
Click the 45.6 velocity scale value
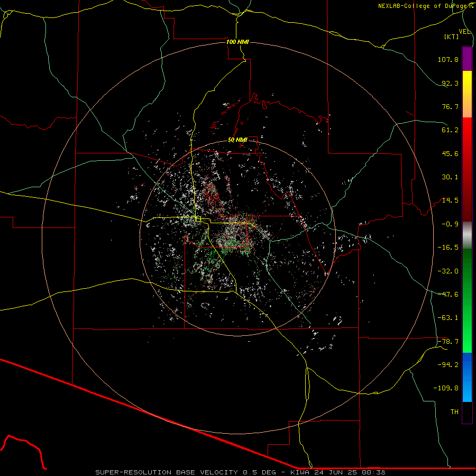click(450, 153)
